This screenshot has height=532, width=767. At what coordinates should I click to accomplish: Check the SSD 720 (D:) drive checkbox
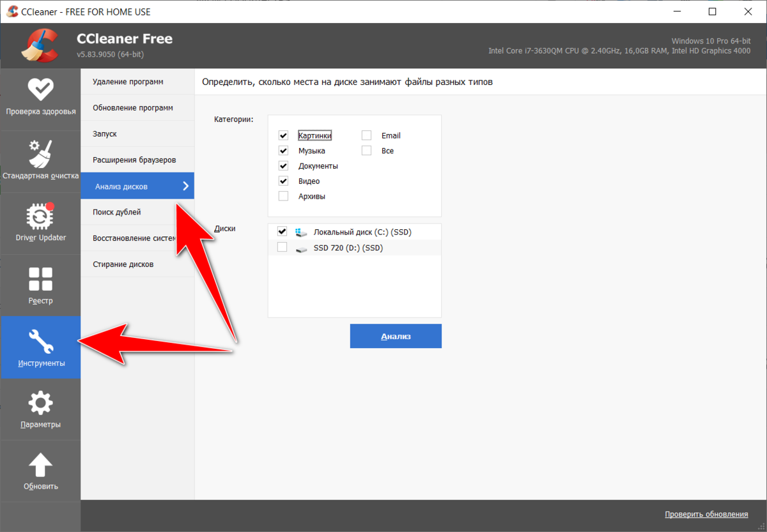283,247
